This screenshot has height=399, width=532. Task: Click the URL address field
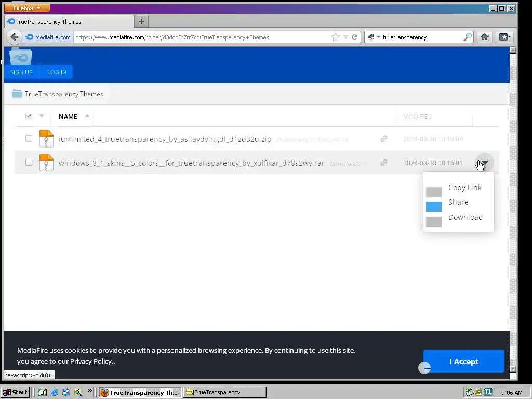click(202, 37)
